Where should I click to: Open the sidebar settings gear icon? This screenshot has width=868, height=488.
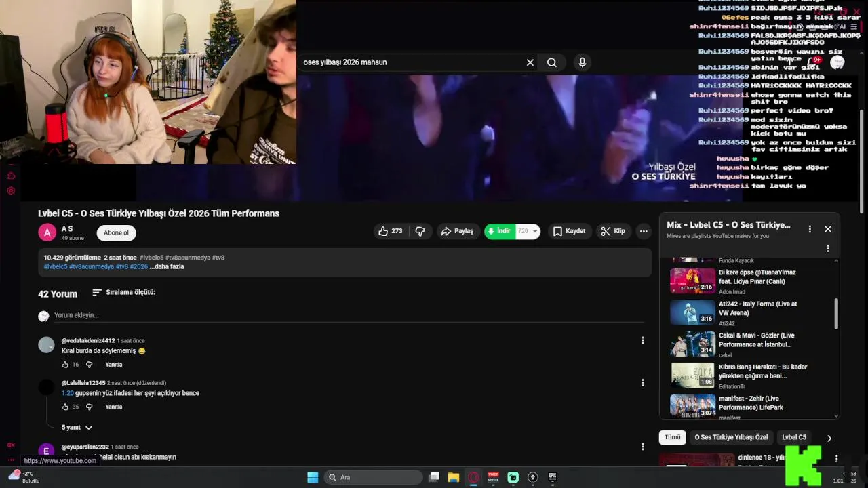(11, 190)
